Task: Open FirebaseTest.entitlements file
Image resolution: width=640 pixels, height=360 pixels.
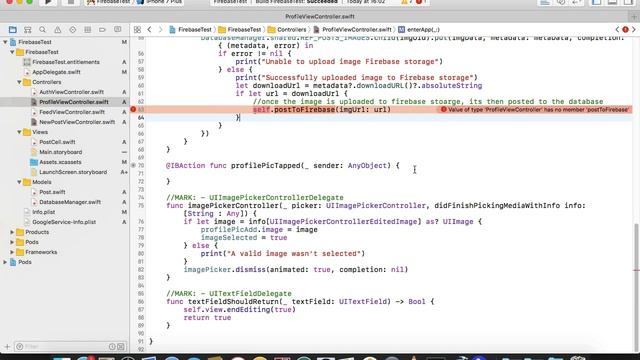Action: (x=66, y=62)
